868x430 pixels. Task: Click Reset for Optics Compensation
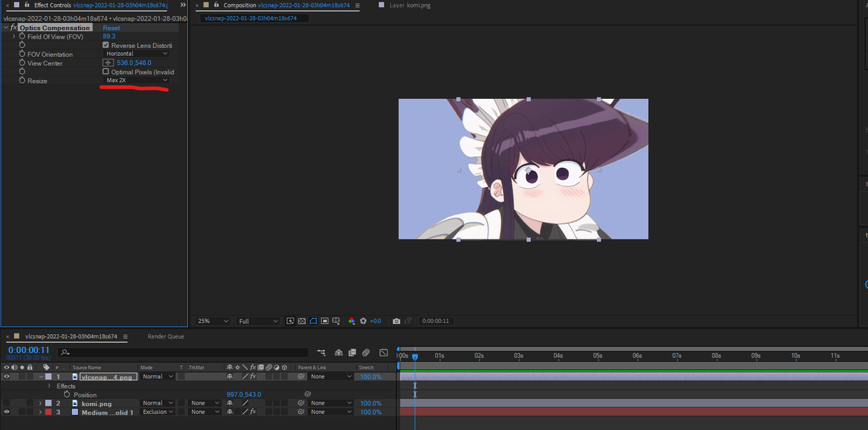[111, 28]
